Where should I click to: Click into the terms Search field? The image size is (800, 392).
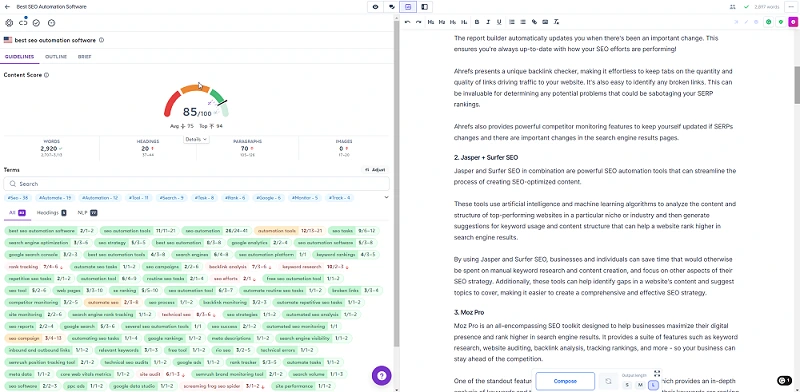[196, 184]
